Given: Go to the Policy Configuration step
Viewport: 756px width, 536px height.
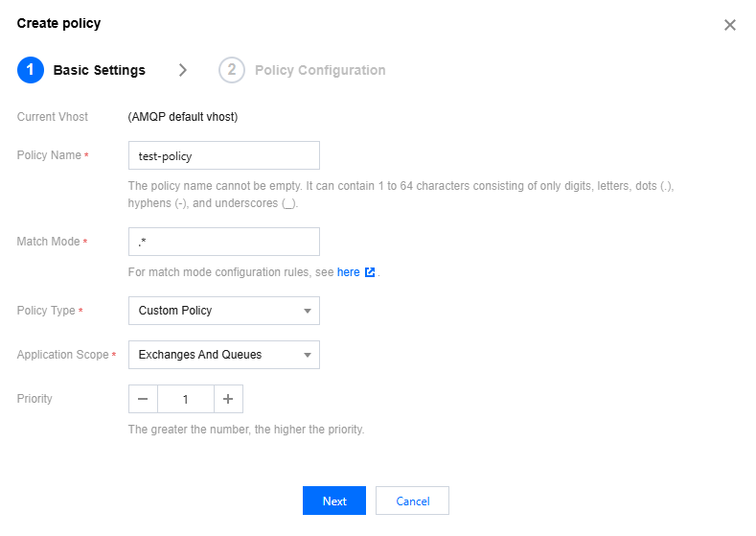Looking at the screenshot, I should [x=320, y=70].
